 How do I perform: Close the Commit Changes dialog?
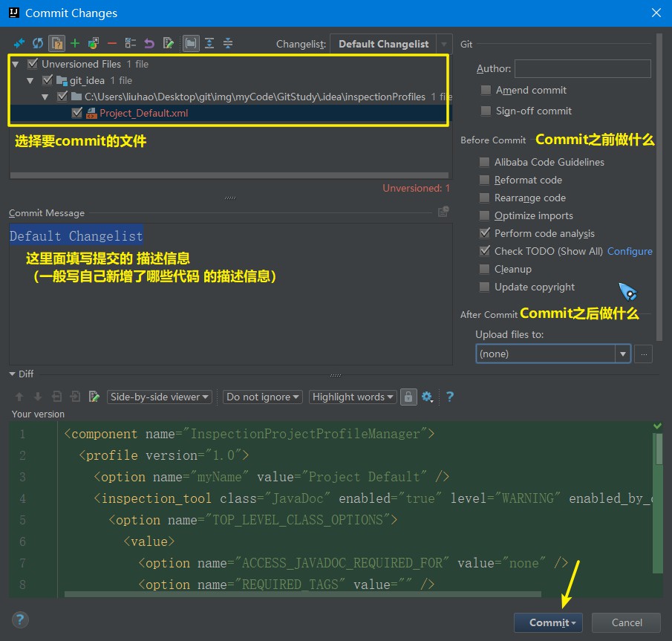(x=656, y=13)
